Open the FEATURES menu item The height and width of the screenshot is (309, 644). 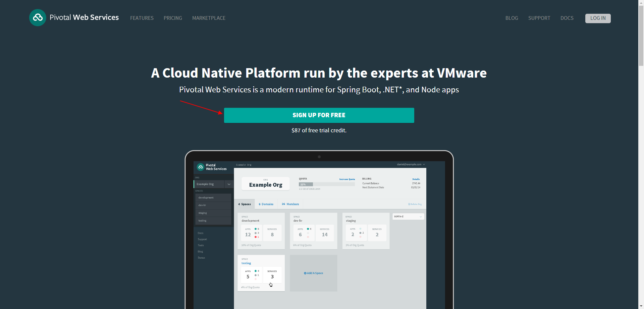click(142, 18)
